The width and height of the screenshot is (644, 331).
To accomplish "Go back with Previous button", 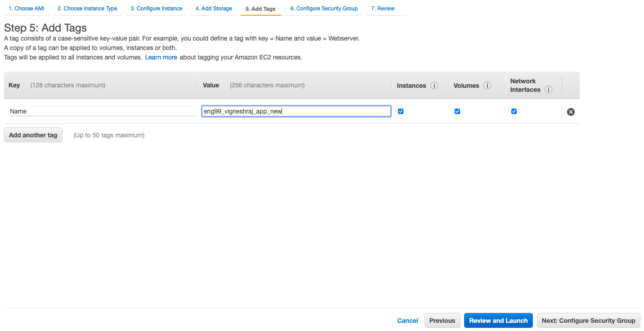I will [x=442, y=321].
